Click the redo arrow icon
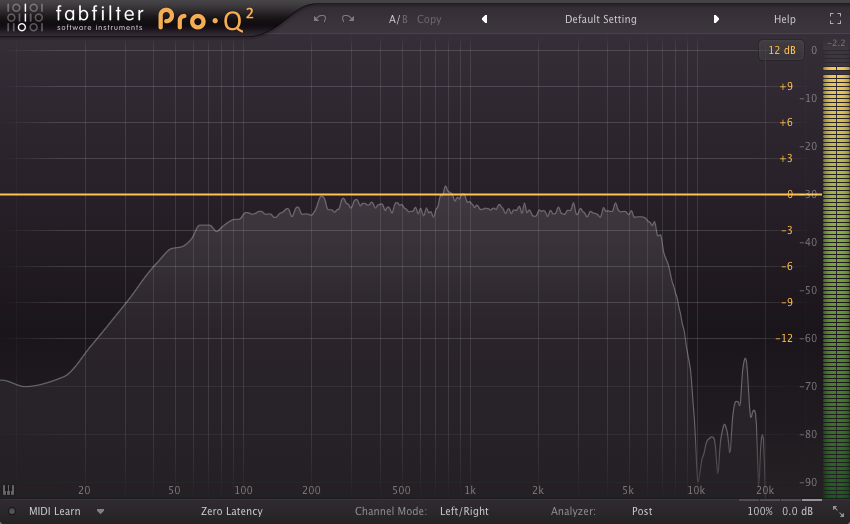 tap(348, 19)
